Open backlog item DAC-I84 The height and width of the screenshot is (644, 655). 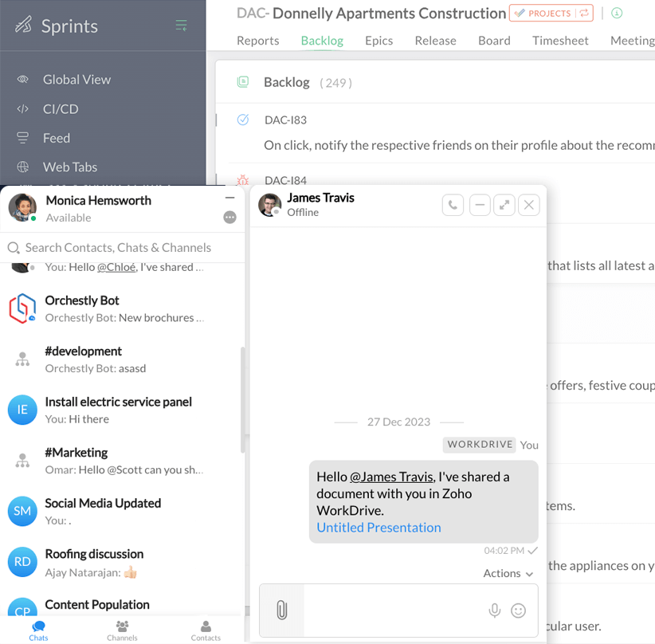coord(285,180)
